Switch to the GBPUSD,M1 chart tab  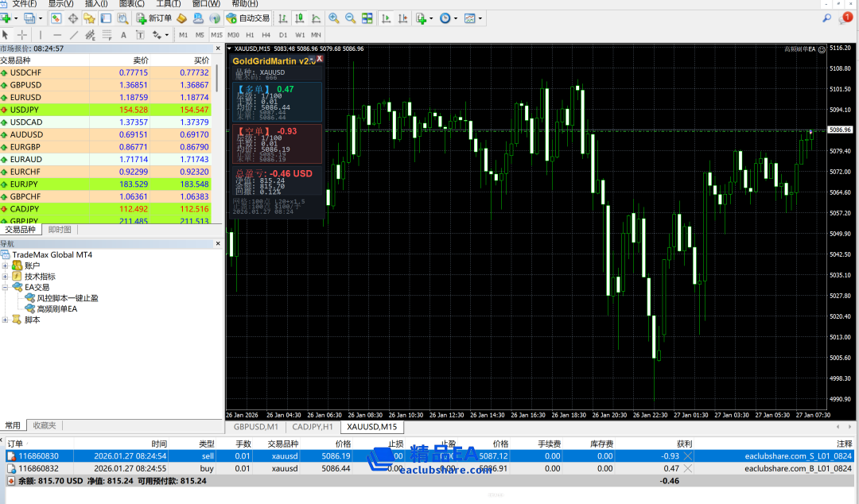tap(255, 427)
